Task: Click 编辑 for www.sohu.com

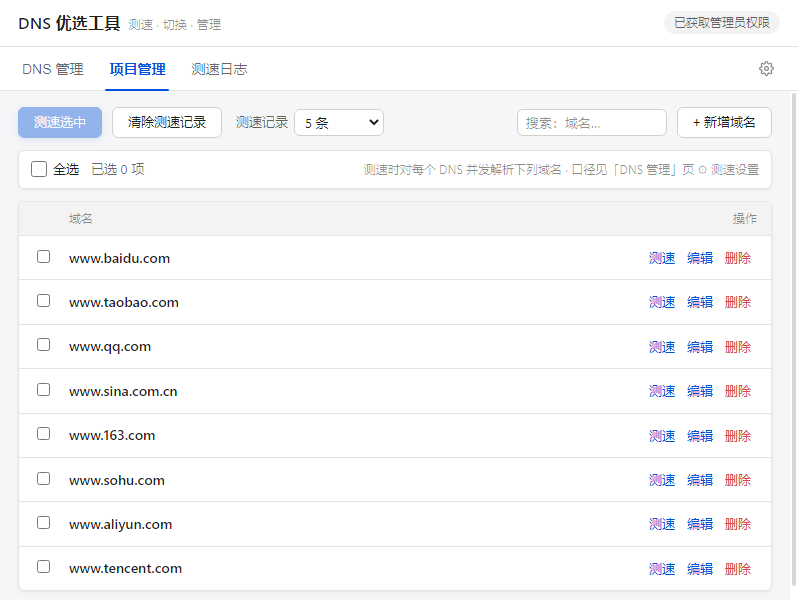Action: [x=700, y=480]
